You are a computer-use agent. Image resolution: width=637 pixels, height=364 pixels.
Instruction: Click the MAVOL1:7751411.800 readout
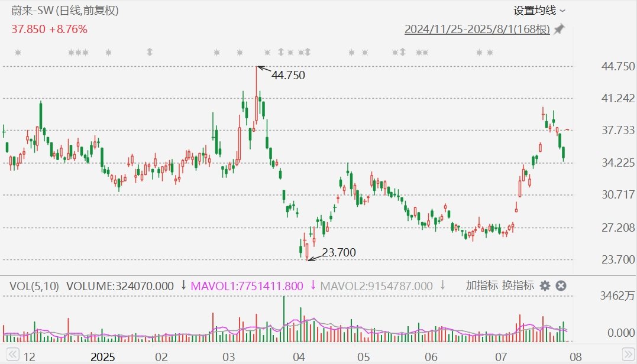point(247,286)
